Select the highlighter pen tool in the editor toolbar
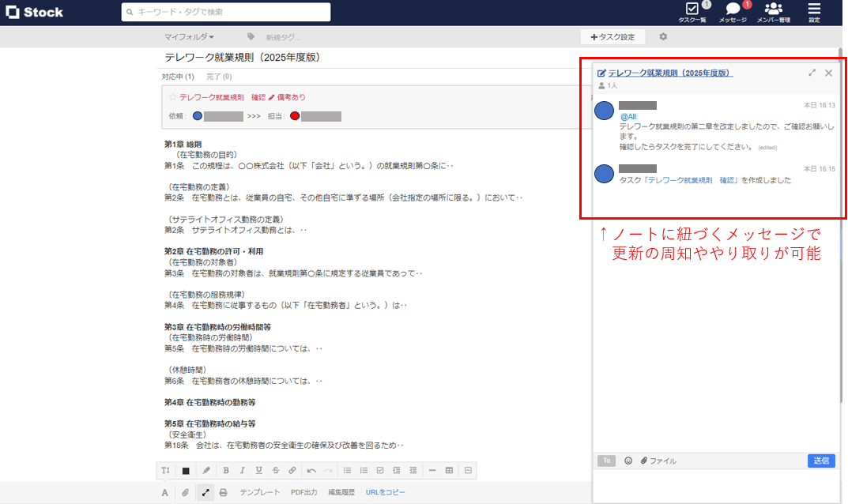Viewport: 848px width, 504px height. [x=207, y=470]
